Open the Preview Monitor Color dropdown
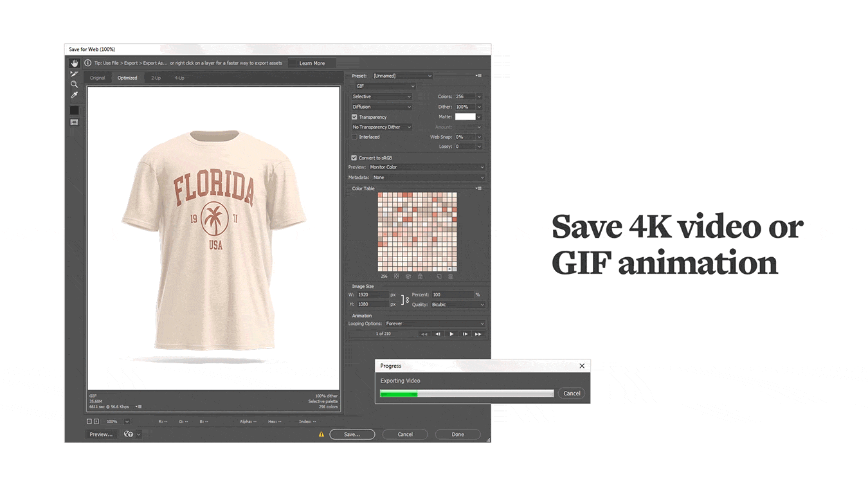This screenshot has height=488, width=868. 427,167
